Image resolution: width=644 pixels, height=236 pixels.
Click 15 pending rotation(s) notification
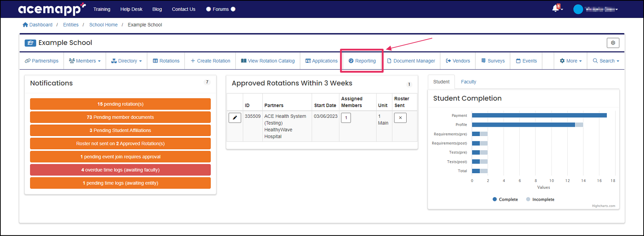pos(120,104)
